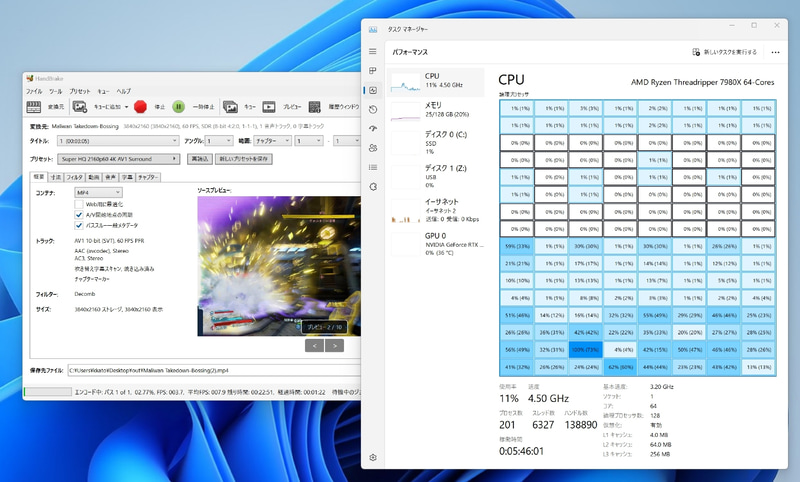Open the タイトル dropdown showing 1 (00:03:05)
800x482 pixels.
tap(118, 141)
